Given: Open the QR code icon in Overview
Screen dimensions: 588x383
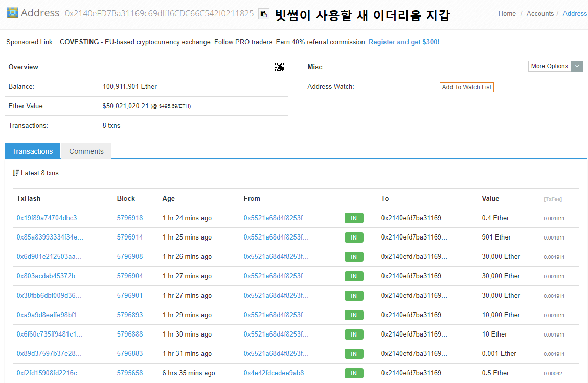Looking at the screenshot, I should coord(279,67).
